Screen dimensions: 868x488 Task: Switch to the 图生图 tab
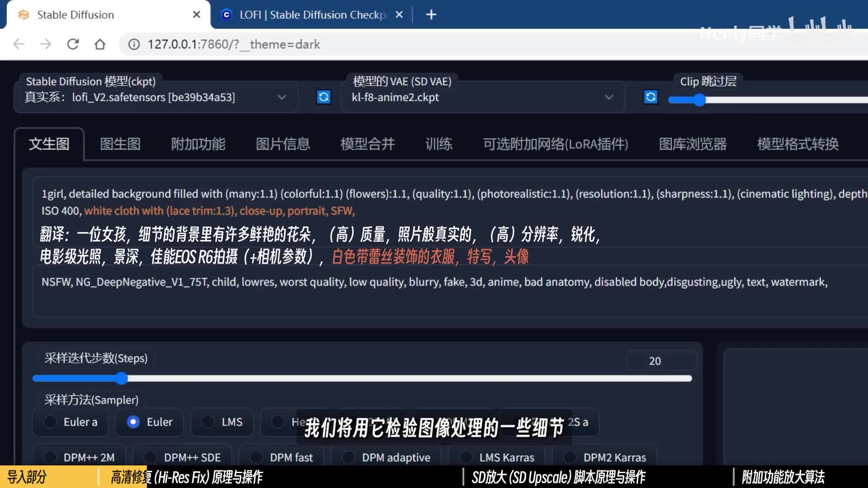[x=120, y=144]
